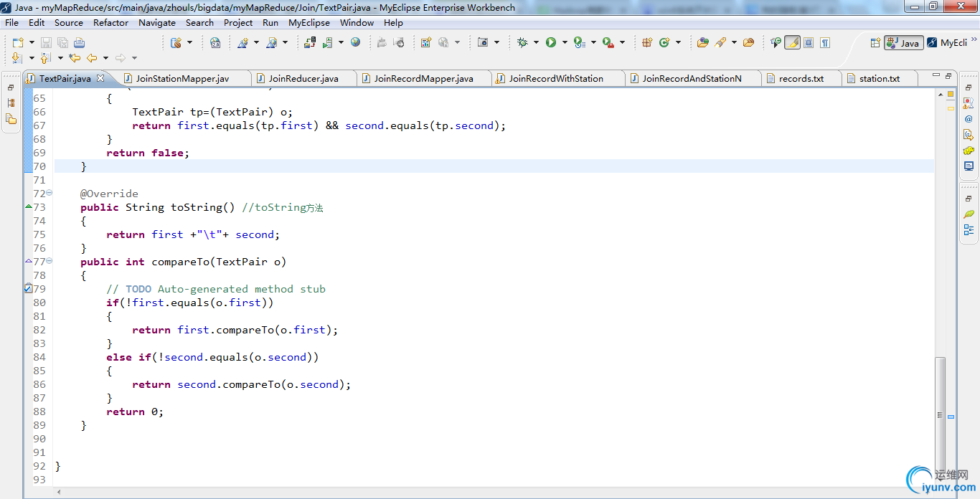Click the web browser globe icon
980x499 pixels.
pos(355,43)
